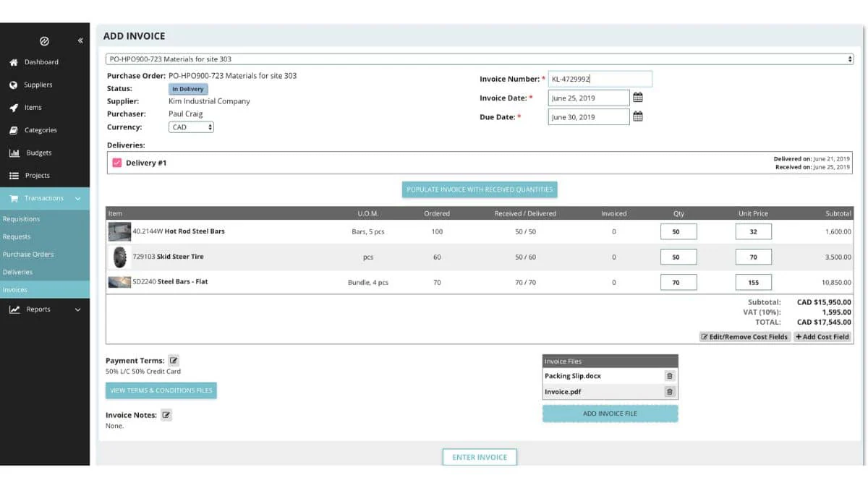Click the Skid Steer Tire thumbnail
Viewport: 868px width, 488px height.
(x=119, y=257)
